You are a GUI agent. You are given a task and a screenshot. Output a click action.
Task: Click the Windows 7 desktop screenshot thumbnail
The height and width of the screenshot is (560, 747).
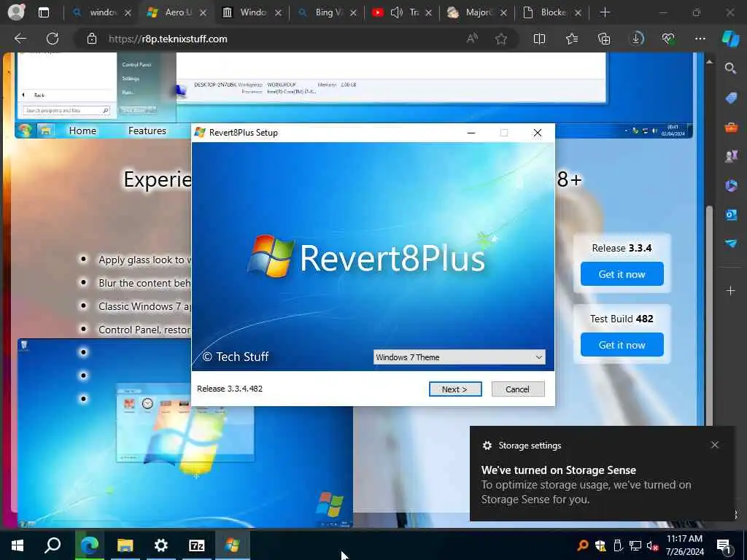click(185, 433)
